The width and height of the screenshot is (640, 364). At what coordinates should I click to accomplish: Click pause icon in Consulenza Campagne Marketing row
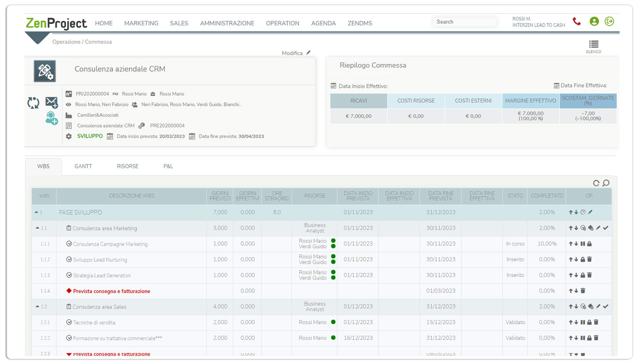tap(583, 244)
